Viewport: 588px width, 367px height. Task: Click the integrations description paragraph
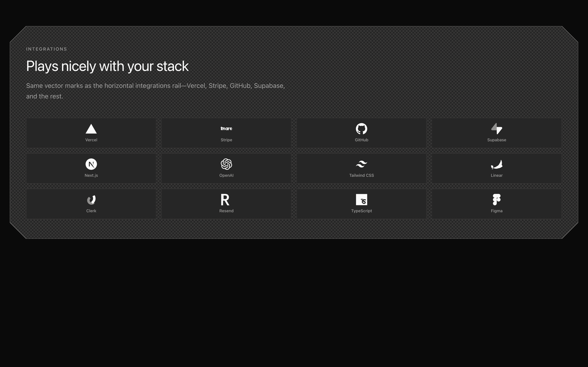point(156,91)
